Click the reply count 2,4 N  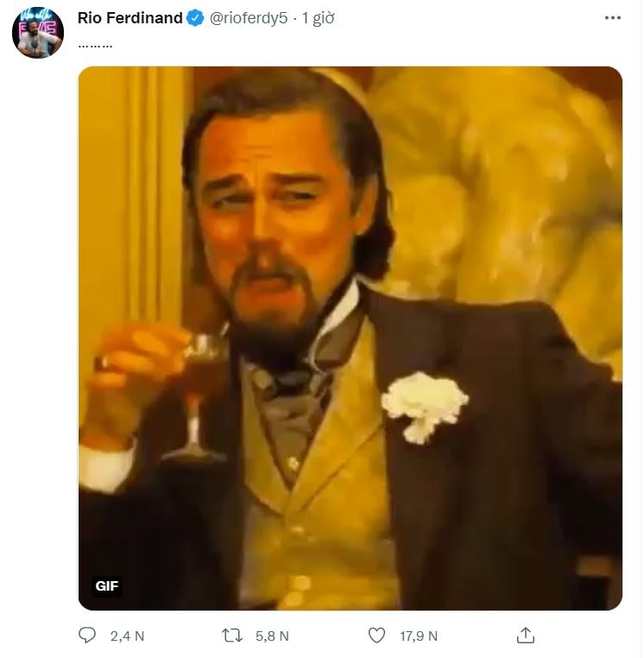click(x=127, y=636)
